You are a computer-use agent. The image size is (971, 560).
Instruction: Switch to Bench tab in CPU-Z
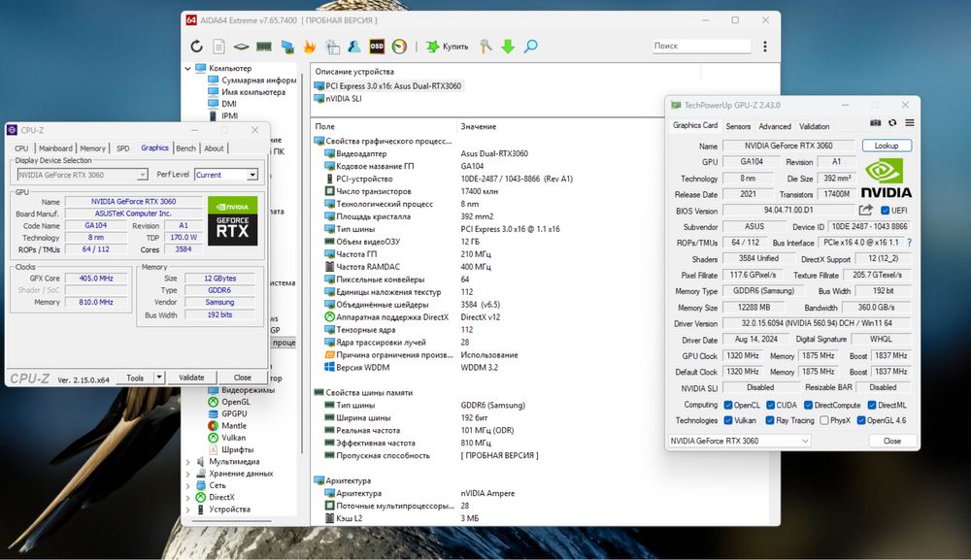(x=185, y=148)
